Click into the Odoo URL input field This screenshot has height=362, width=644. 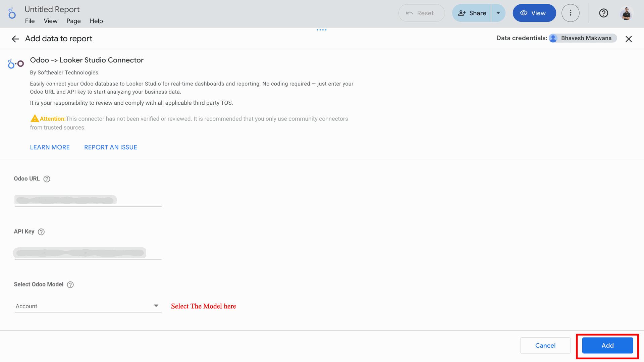pos(88,200)
